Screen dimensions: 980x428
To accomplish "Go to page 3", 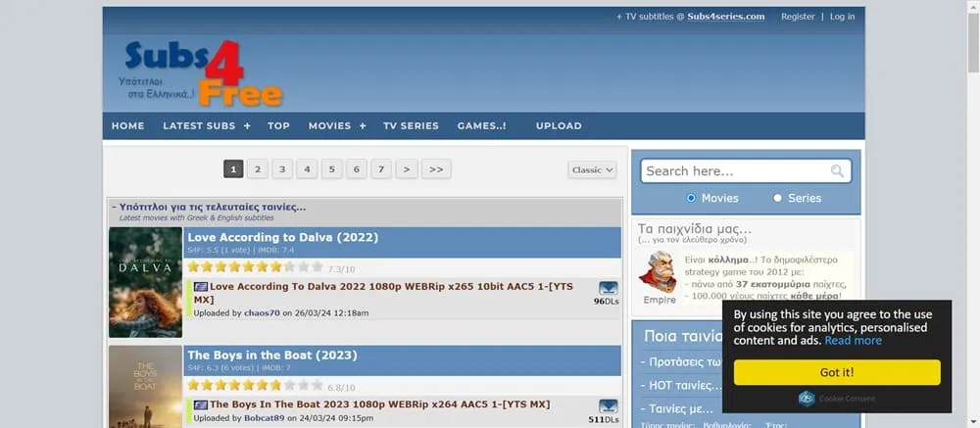I will (x=282, y=169).
